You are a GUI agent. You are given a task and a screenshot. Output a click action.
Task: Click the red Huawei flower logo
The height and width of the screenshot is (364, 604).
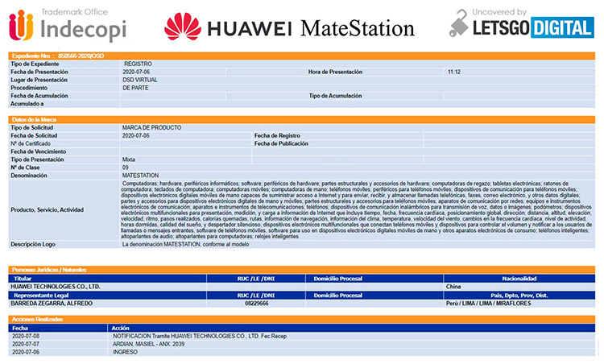pyautogui.click(x=183, y=27)
